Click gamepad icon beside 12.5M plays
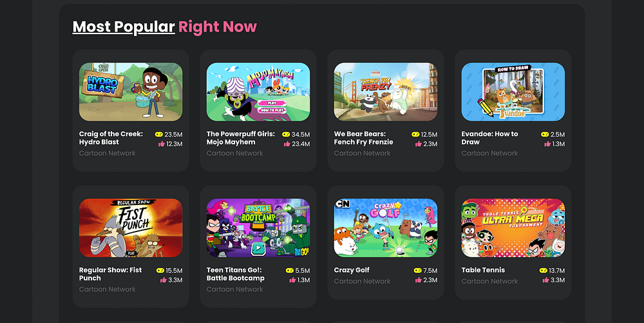 point(415,134)
